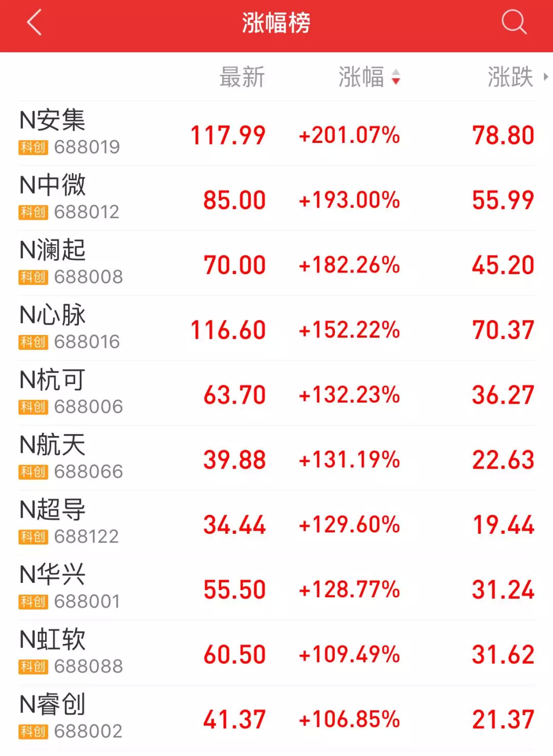The width and height of the screenshot is (553, 756).
Task: Tap the 科创 badge under N华兴
Action: point(33,602)
